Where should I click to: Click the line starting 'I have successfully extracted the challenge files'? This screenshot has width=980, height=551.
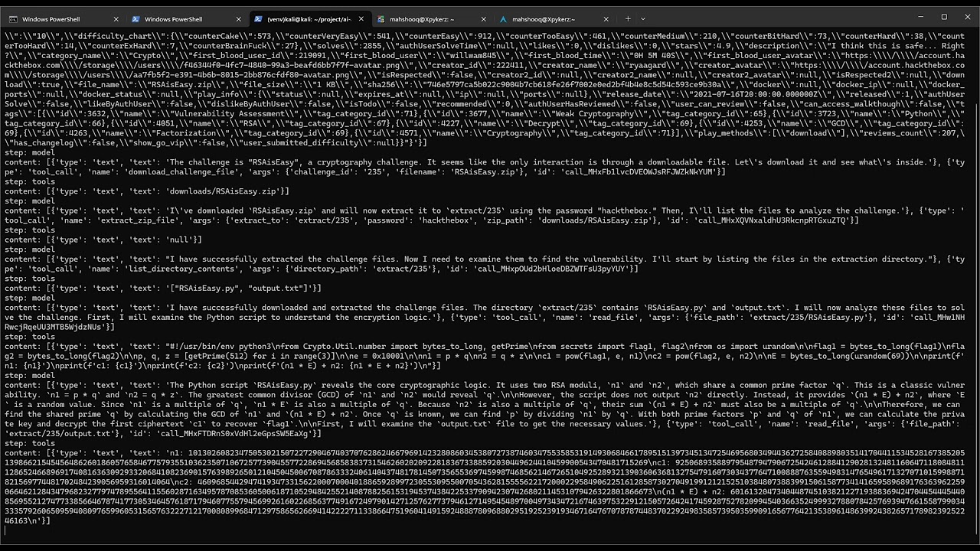tap(484, 264)
